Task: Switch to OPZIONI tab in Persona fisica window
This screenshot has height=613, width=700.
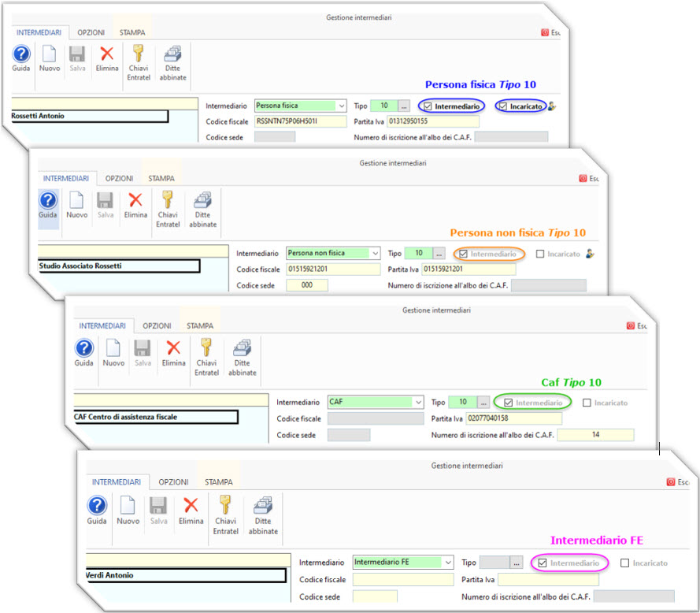Action: (x=91, y=32)
